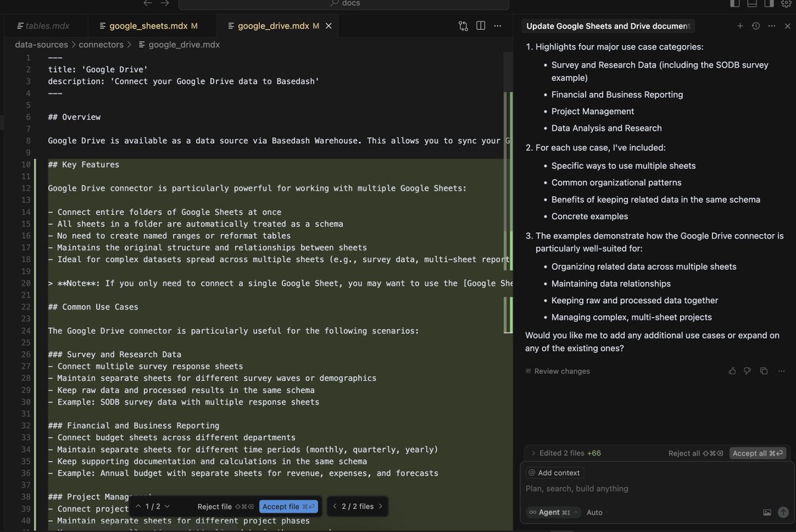Open the Auto model dropdown
Viewport: 796px width, 532px height.
pyautogui.click(x=598, y=512)
